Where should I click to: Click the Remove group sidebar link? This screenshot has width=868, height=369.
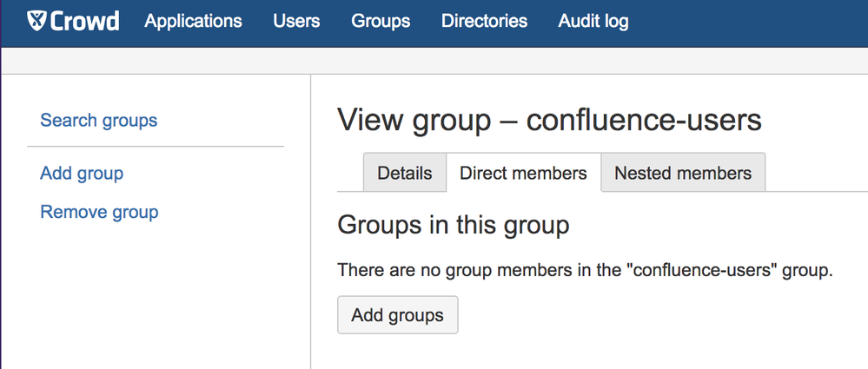[100, 212]
